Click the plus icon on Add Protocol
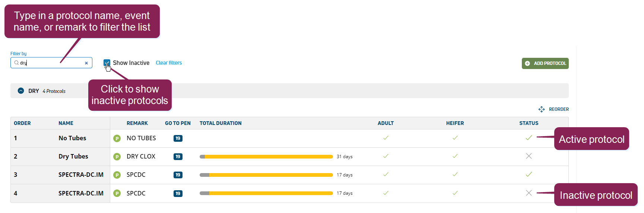This screenshot has width=644, height=213. [527, 63]
